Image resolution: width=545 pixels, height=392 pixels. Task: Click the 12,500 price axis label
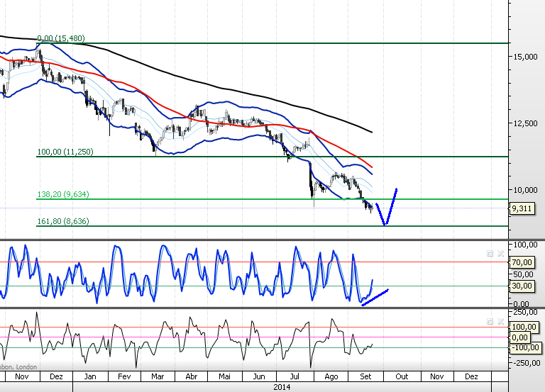point(525,123)
